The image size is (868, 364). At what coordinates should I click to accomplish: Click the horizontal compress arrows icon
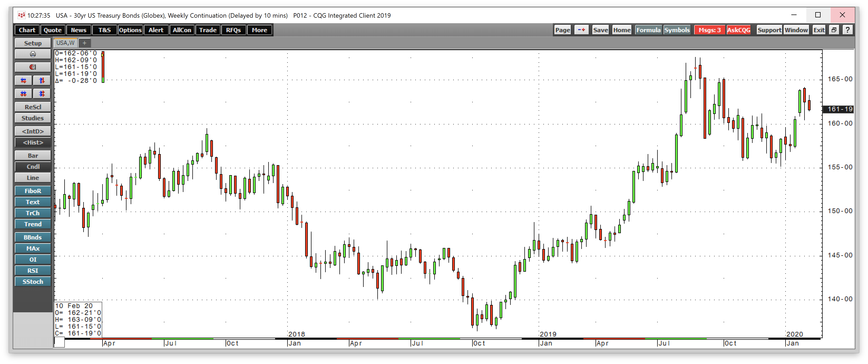pyautogui.click(x=24, y=93)
